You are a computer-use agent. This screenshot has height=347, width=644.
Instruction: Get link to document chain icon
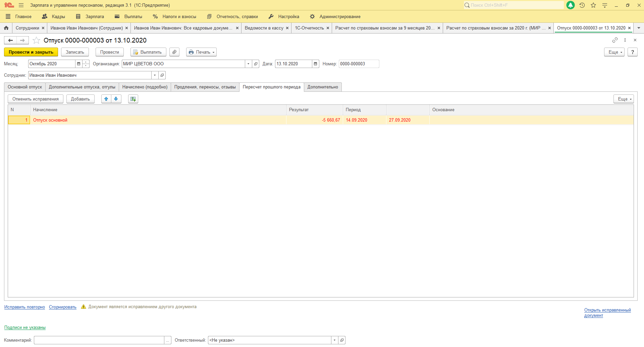(x=615, y=40)
